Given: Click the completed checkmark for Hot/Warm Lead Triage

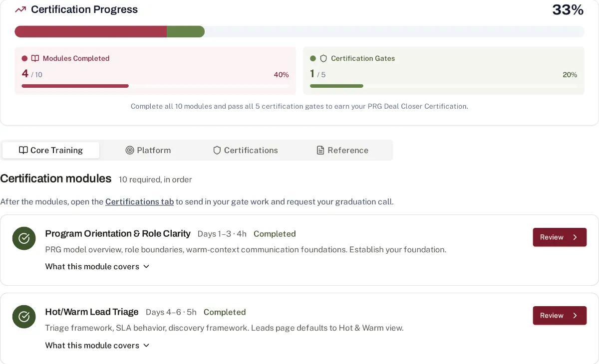Looking at the screenshot, I should [x=24, y=317].
